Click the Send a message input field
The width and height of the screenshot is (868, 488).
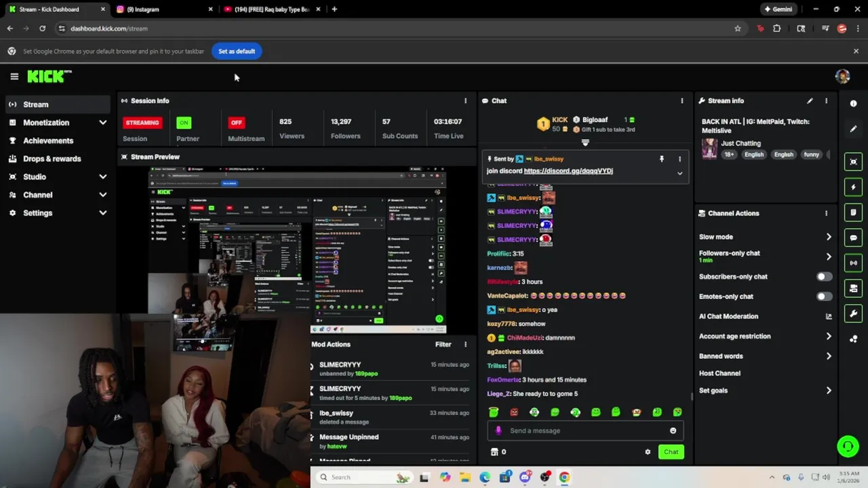585,430
